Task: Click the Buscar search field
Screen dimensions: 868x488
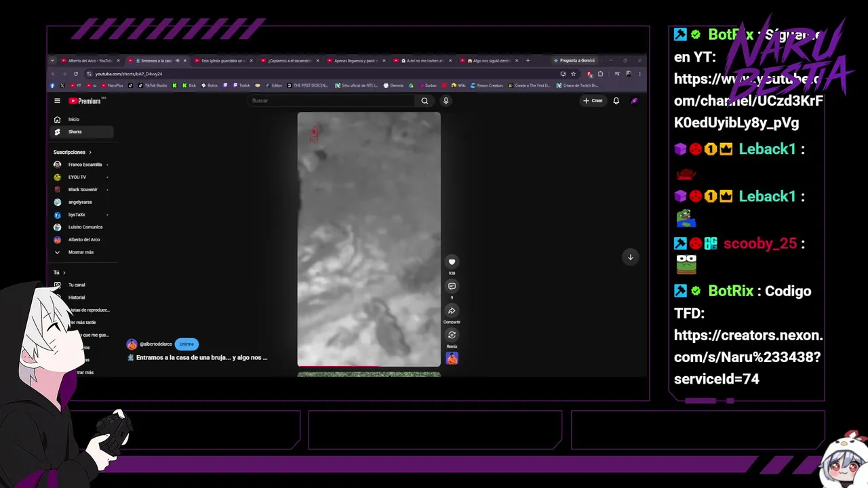Action: pyautogui.click(x=332, y=101)
